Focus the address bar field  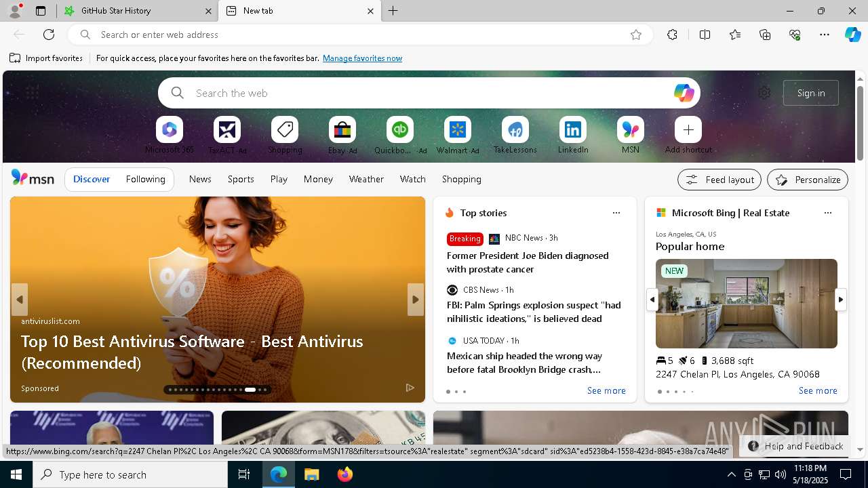point(359,35)
